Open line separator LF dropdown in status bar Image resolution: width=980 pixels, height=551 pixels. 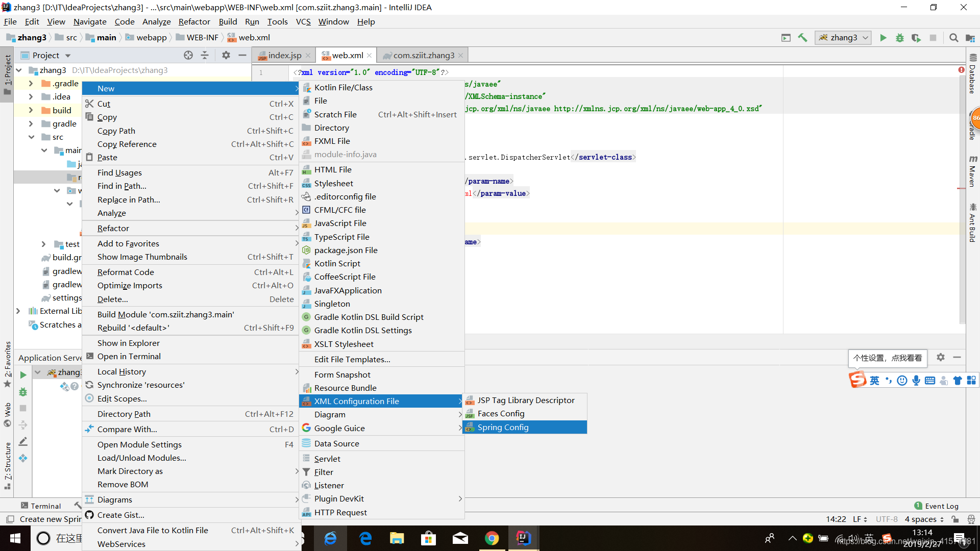pos(860,519)
